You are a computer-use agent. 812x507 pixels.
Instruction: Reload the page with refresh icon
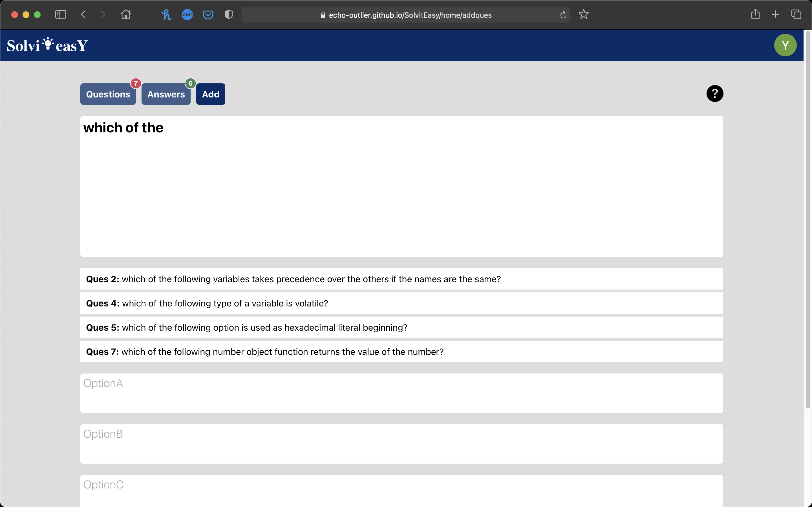pyautogui.click(x=563, y=15)
